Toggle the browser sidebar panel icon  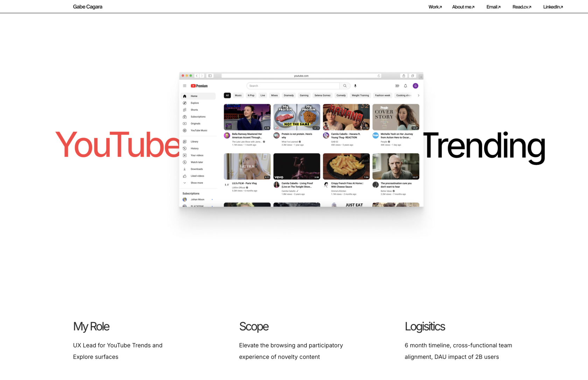point(210,76)
